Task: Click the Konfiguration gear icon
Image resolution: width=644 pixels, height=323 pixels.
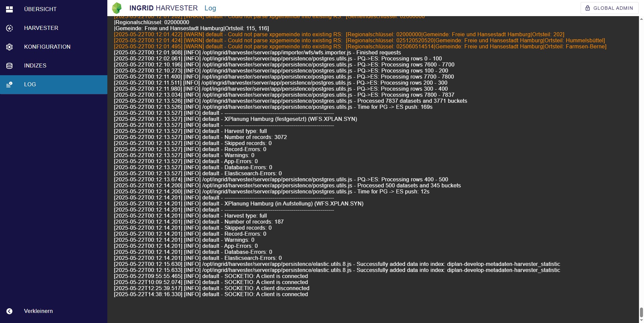Action: tap(9, 47)
